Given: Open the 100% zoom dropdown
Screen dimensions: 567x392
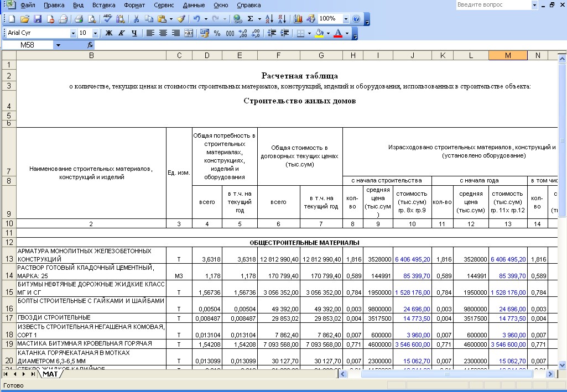Looking at the screenshot, I should [346, 19].
